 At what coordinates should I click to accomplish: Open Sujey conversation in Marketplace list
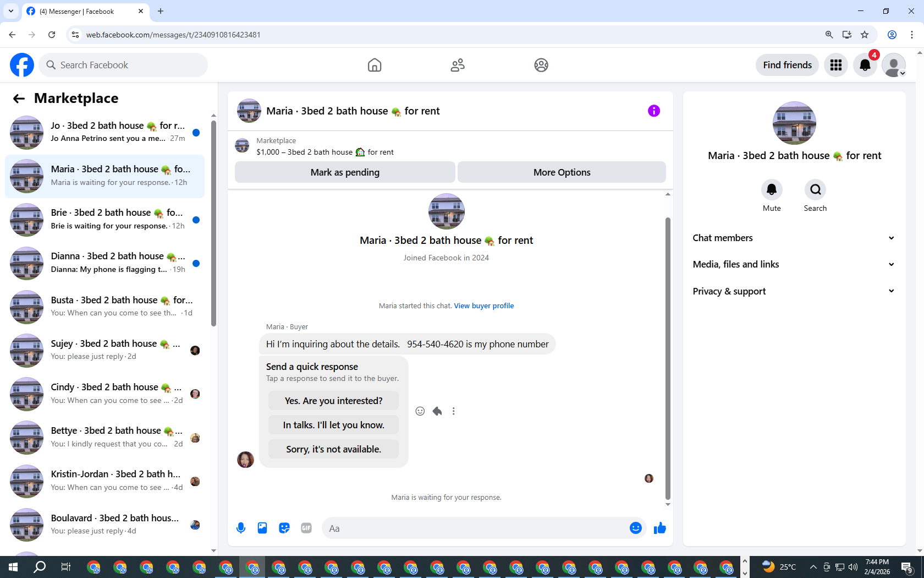click(x=105, y=351)
